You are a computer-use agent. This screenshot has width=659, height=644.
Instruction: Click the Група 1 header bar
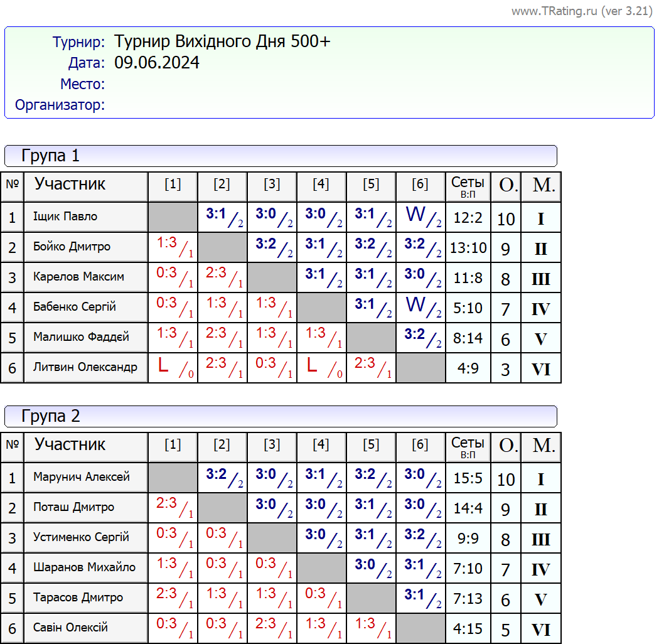pos(281,156)
